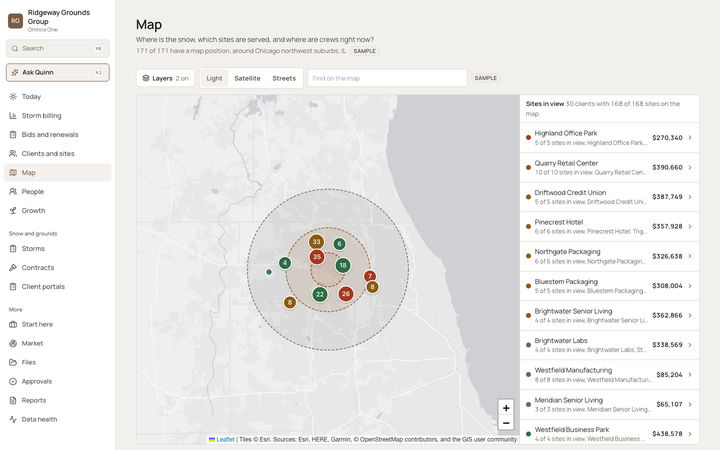Select the Westfield Business Park row

pyautogui.click(x=609, y=433)
